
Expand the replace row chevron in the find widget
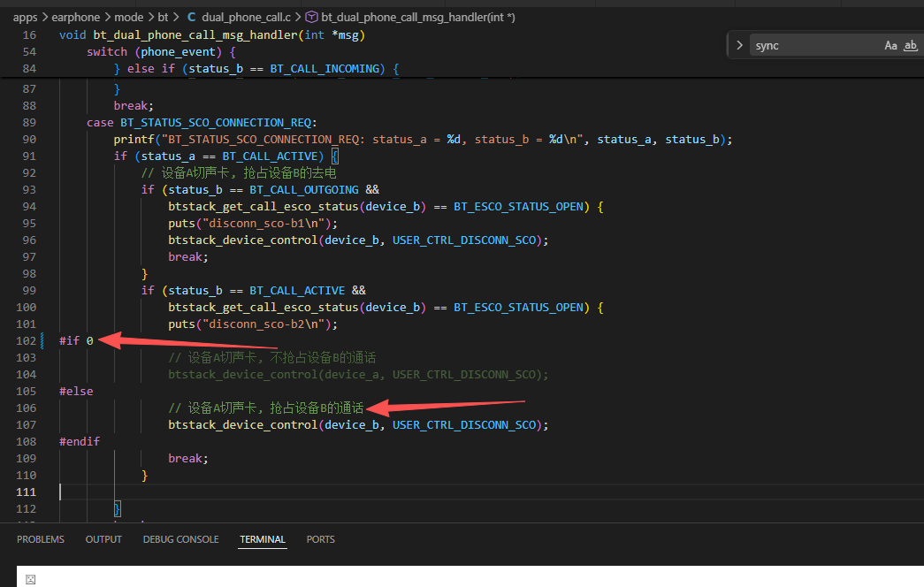pos(739,45)
